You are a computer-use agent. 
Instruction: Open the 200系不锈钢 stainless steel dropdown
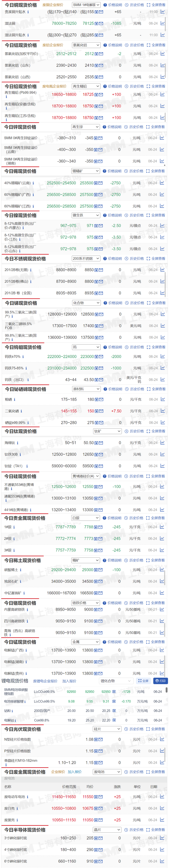(86, 258)
